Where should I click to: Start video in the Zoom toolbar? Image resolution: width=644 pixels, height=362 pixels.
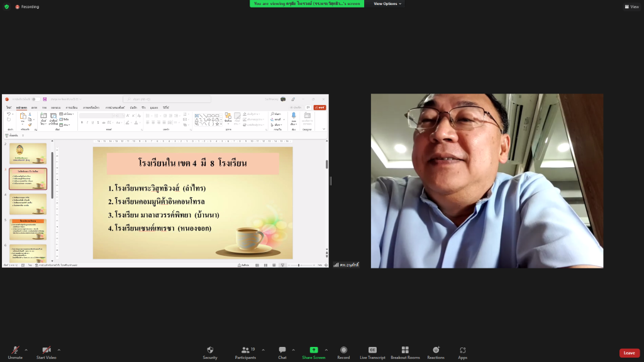coord(46,352)
